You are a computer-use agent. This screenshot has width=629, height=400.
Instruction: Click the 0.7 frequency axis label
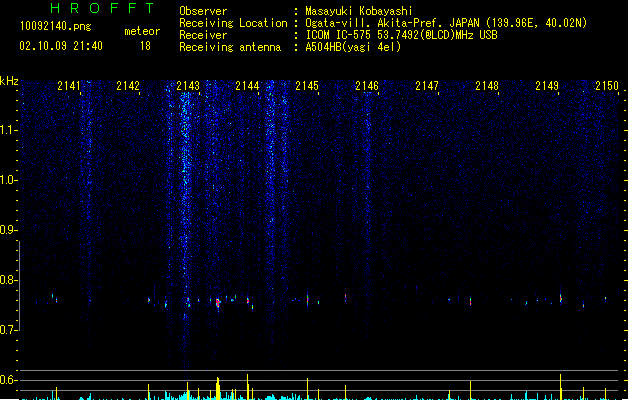8,330
